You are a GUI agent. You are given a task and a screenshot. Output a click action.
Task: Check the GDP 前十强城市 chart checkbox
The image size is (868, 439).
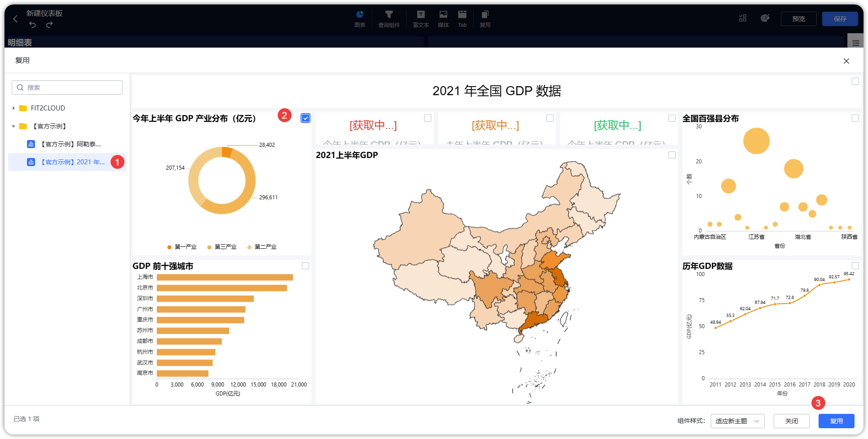306,266
